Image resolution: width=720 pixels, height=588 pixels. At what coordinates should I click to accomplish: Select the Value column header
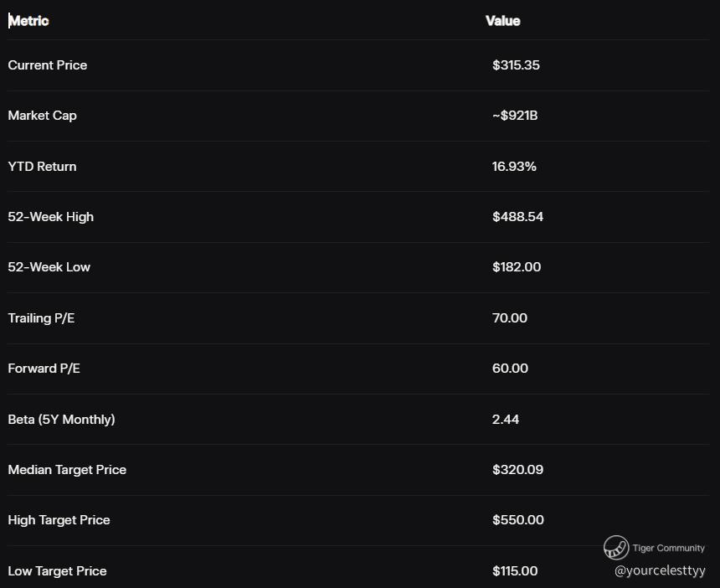pyautogui.click(x=503, y=21)
